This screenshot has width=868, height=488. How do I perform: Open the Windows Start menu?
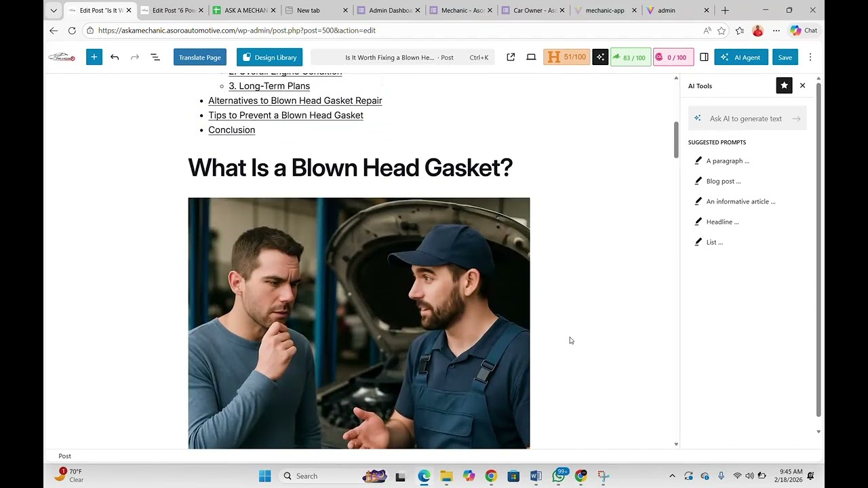tap(264, 476)
